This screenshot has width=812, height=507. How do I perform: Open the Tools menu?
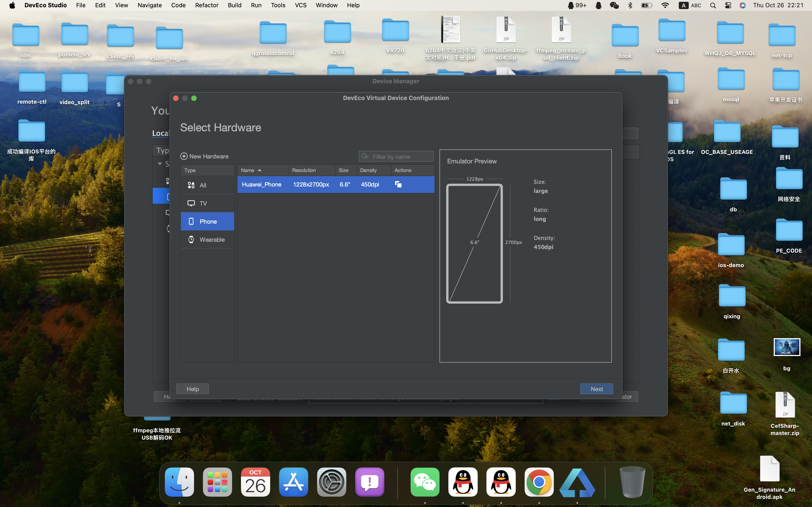(x=278, y=5)
